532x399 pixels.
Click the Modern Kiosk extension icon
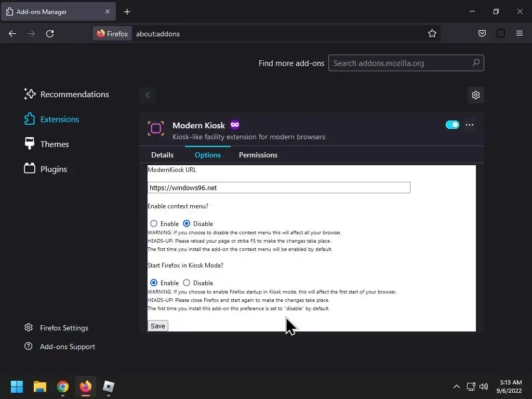tap(156, 129)
